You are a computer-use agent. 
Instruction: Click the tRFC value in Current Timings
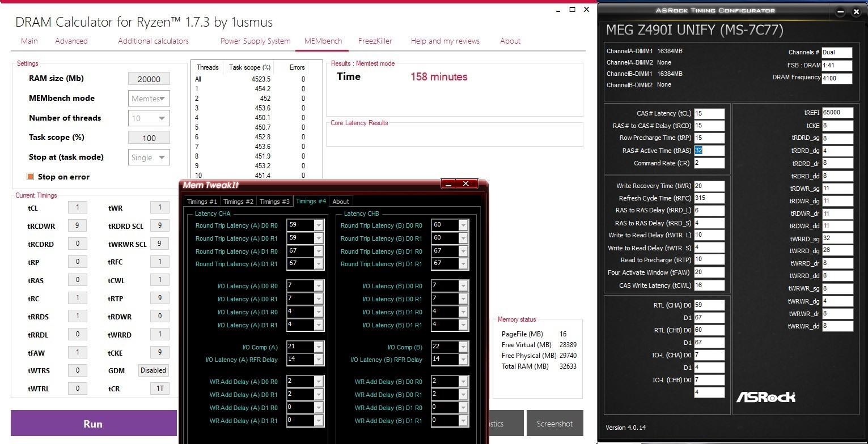click(x=160, y=262)
